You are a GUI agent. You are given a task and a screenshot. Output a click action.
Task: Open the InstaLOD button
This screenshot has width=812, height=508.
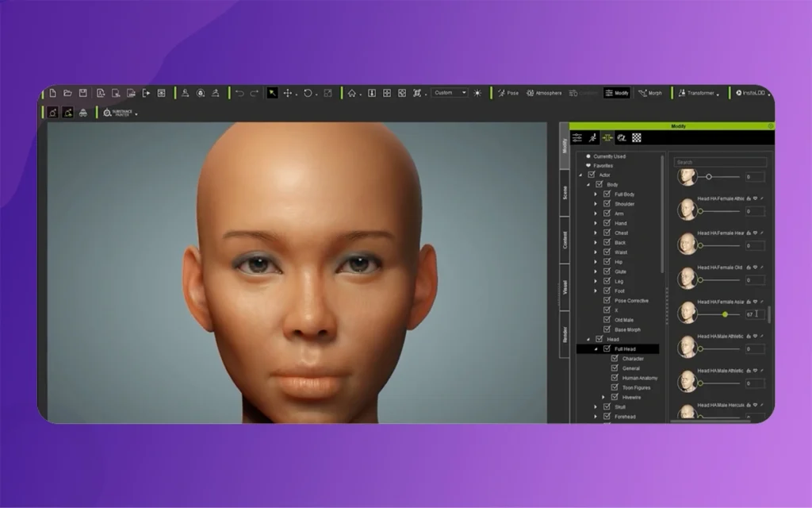click(x=753, y=93)
